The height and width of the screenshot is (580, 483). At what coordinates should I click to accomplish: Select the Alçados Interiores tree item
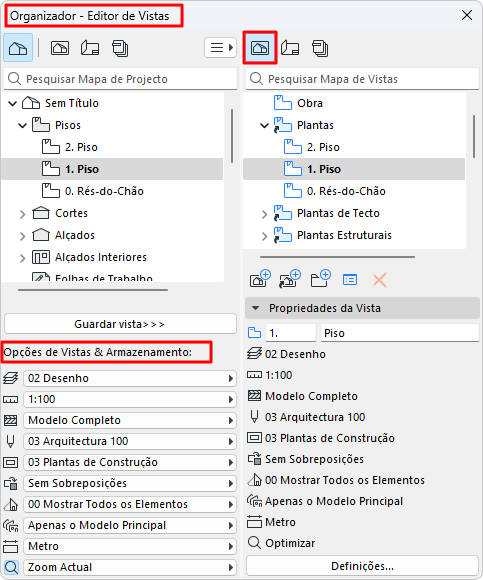(101, 257)
